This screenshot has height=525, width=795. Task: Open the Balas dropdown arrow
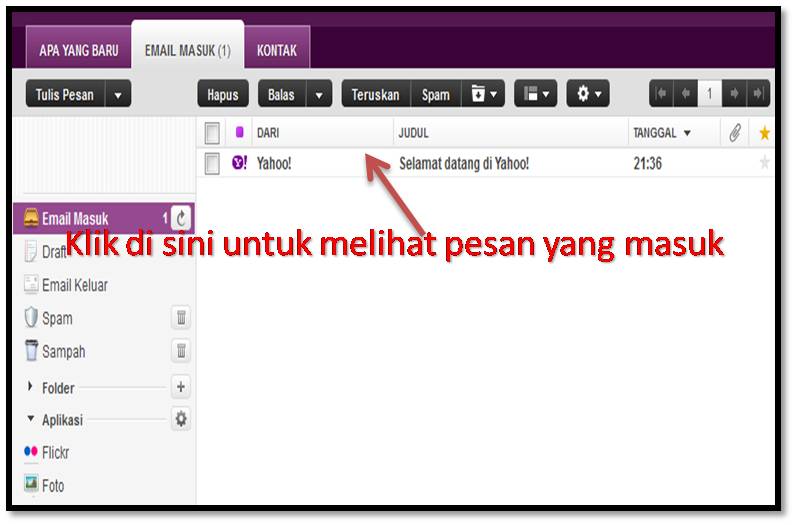[x=319, y=94]
